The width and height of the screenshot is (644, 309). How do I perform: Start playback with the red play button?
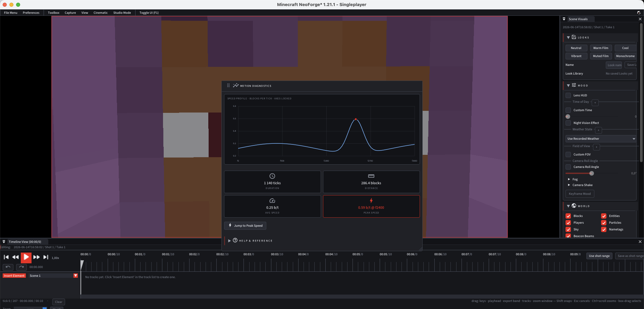coord(26,257)
